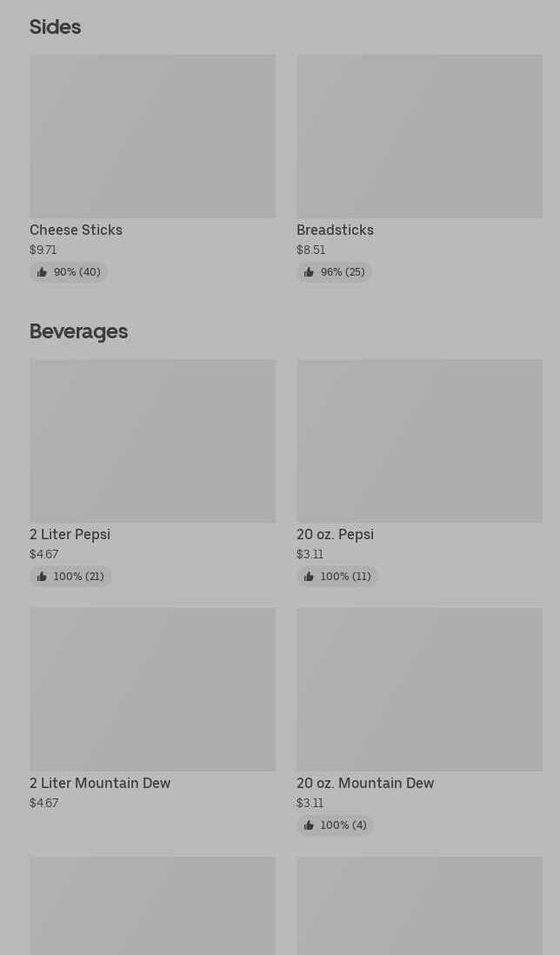Image resolution: width=560 pixels, height=955 pixels.
Task: Click the Beverages section heading
Action: [78, 331]
